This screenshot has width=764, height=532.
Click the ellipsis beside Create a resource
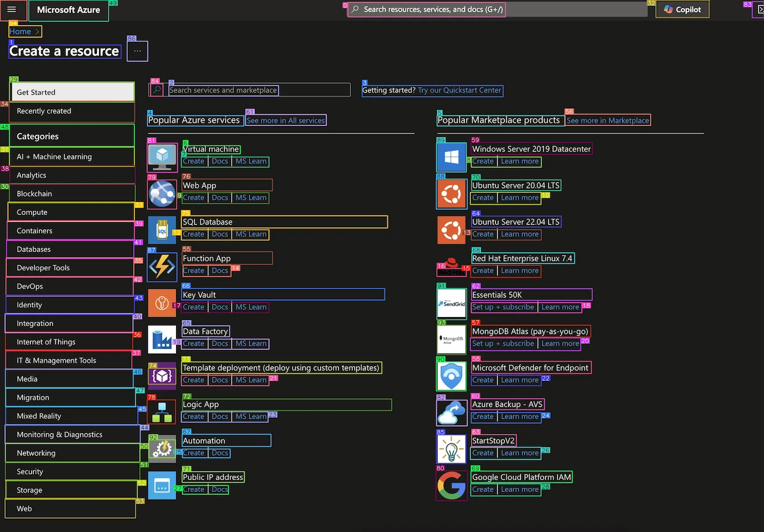click(x=137, y=51)
